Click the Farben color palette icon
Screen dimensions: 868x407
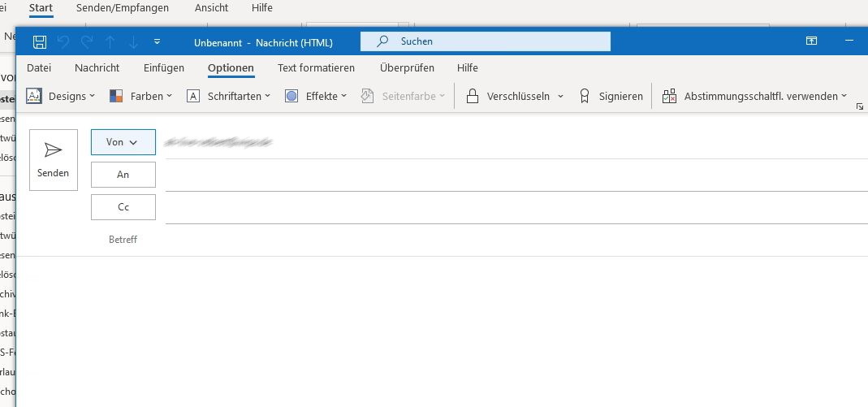[x=116, y=96]
